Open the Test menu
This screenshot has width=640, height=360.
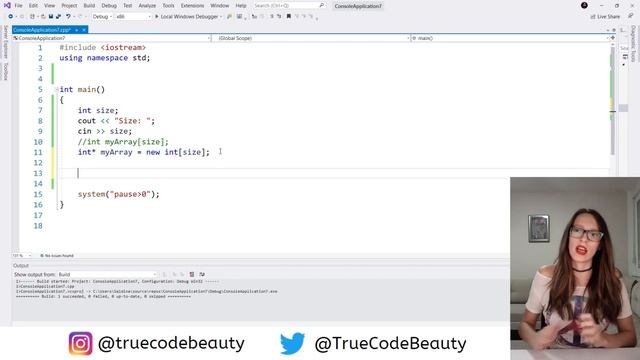point(128,6)
